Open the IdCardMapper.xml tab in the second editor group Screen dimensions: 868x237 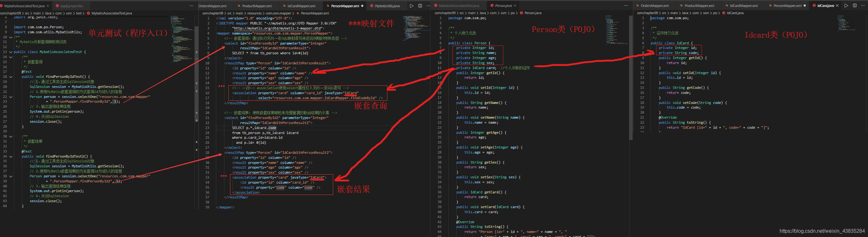click(x=301, y=6)
